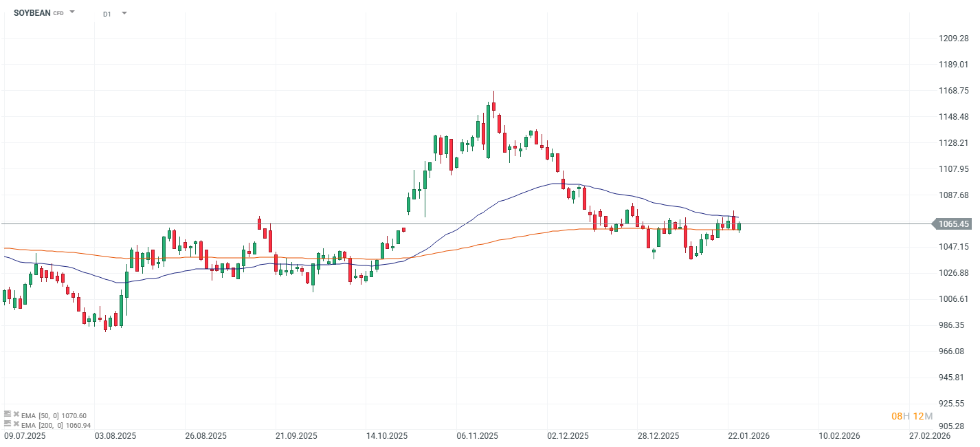Click the 1148.48 level on price axis
980x447 pixels.
954,116
